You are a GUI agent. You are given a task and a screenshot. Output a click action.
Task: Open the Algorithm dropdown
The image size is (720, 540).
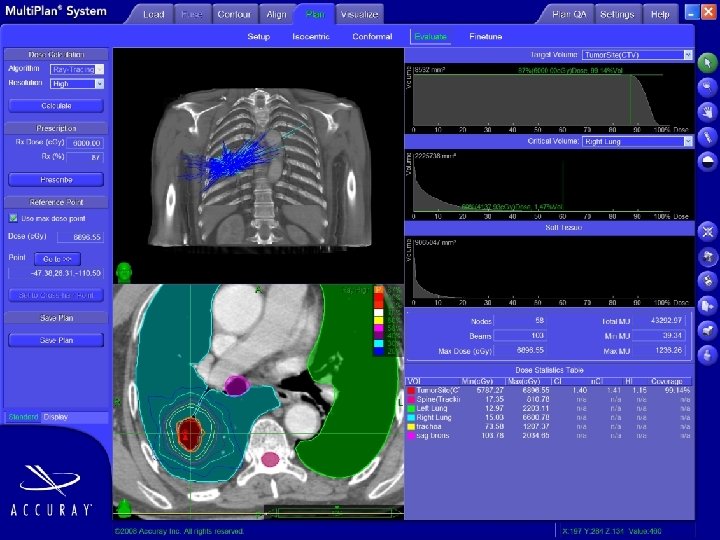(x=77, y=69)
